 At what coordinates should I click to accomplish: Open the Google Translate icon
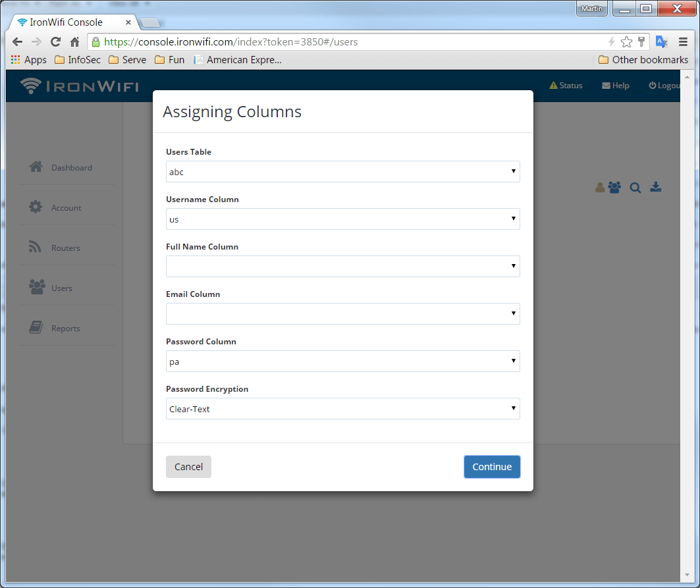[661, 42]
